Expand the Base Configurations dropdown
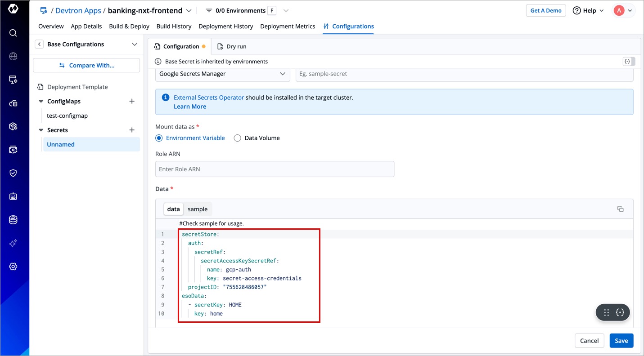This screenshot has height=356, width=644. pos(134,44)
